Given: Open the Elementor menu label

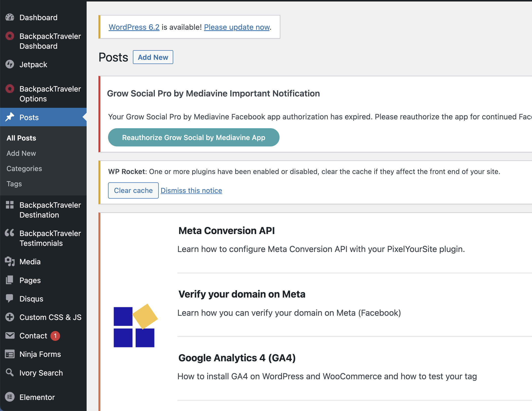Looking at the screenshot, I should point(37,397).
